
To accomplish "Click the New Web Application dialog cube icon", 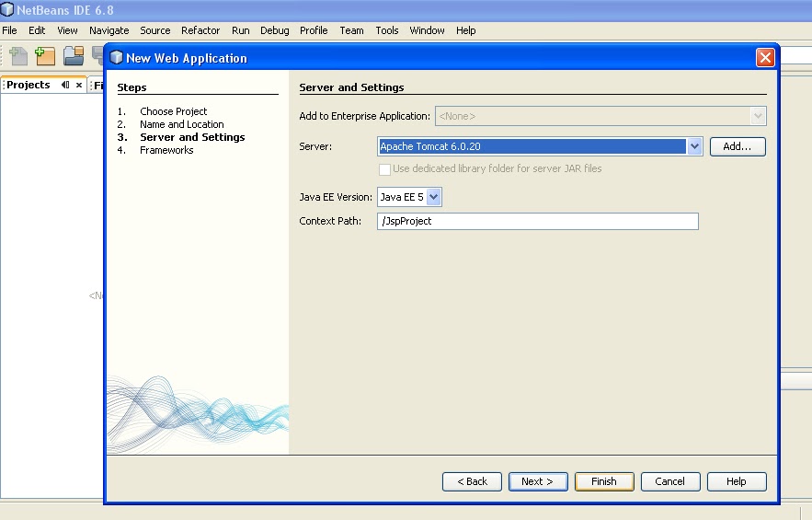I will [x=117, y=58].
